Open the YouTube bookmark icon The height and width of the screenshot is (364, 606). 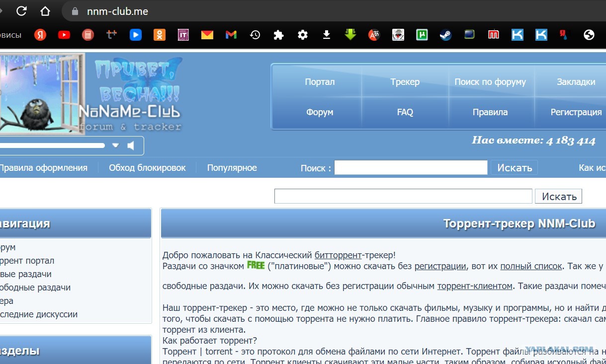pyautogui.click(x=64, y=35)
